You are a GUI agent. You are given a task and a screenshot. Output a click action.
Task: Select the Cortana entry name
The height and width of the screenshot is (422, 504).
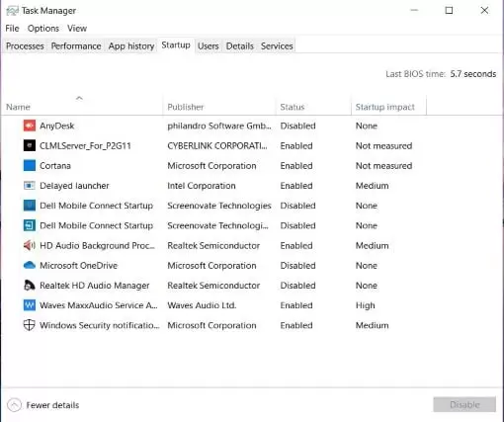(55, 166)
